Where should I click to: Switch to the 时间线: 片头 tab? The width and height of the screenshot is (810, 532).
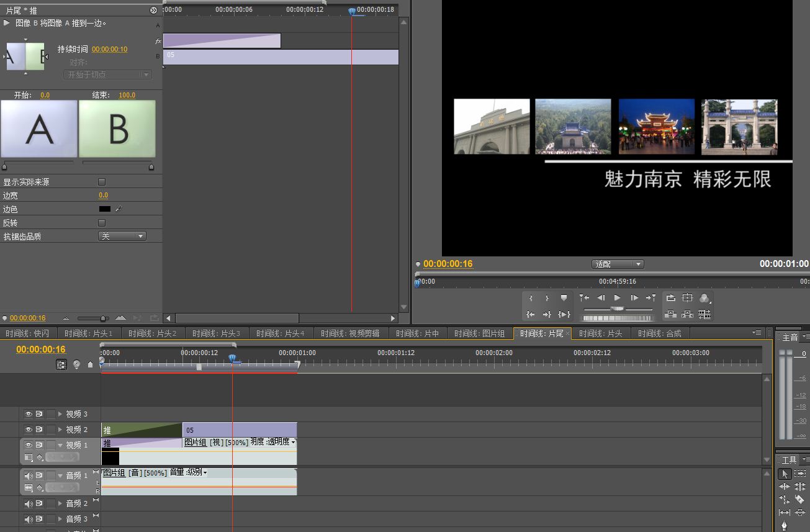pyautogui.click(x=600, y=333)
